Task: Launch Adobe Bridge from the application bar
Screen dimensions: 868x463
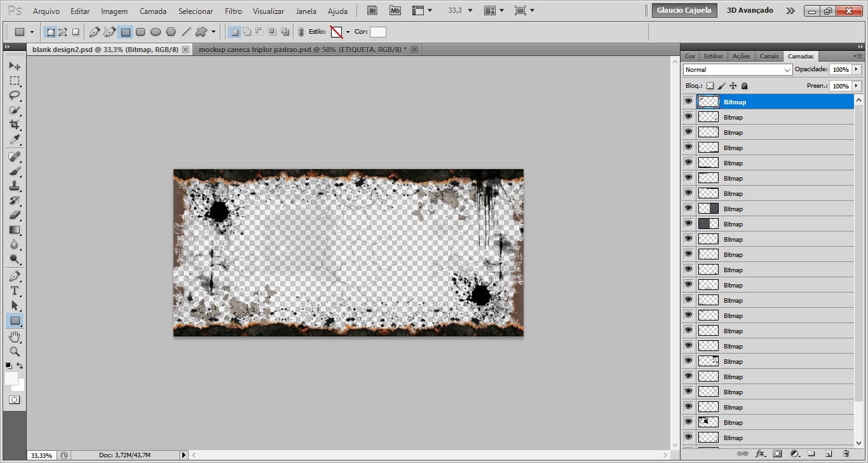Action: 372,10
